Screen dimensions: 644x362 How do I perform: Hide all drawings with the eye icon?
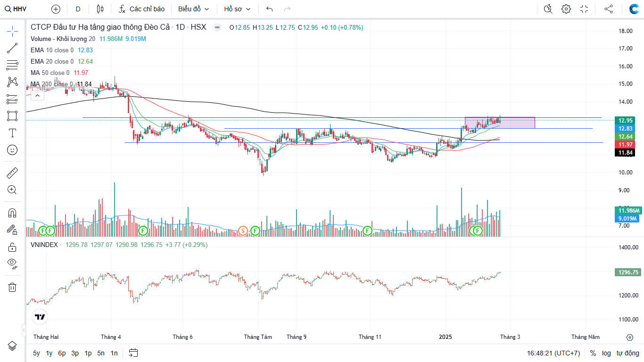click(12, 263)
